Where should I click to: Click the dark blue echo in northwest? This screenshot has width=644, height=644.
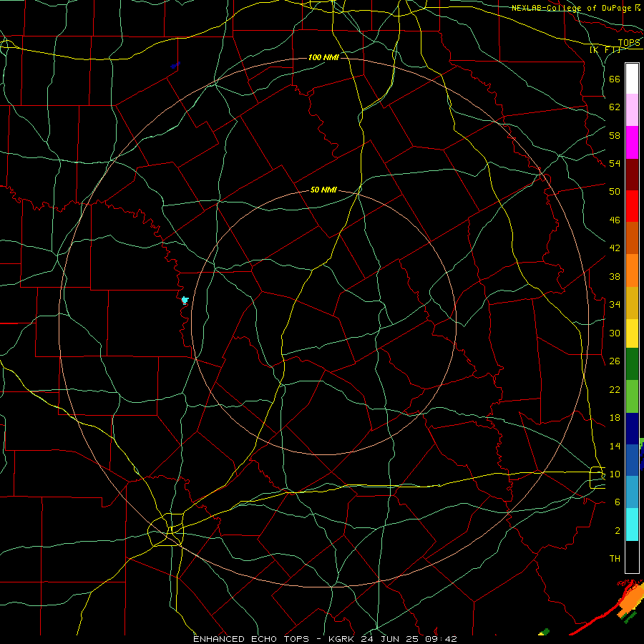[175, 65]
